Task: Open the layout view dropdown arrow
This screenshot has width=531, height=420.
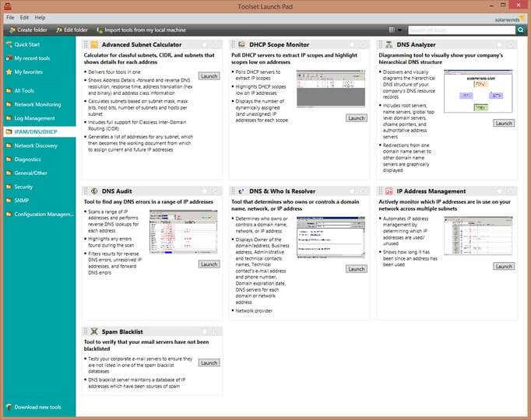Action: (400, 30)
